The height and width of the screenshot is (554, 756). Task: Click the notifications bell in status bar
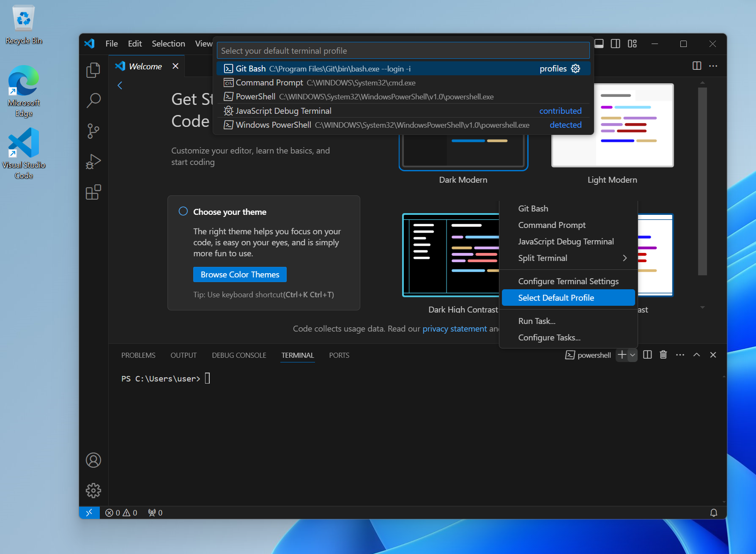[713, 513]
